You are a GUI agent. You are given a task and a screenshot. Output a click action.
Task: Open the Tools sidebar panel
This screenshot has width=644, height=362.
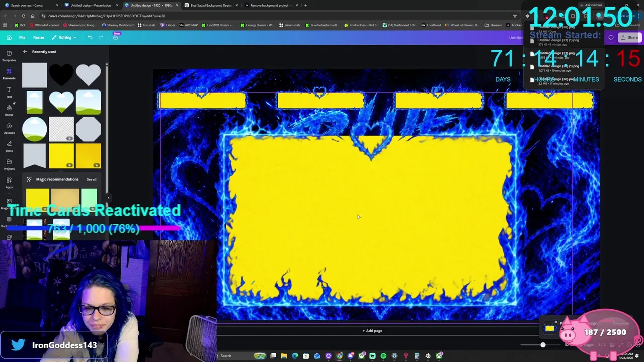click(x=9, y=146)
